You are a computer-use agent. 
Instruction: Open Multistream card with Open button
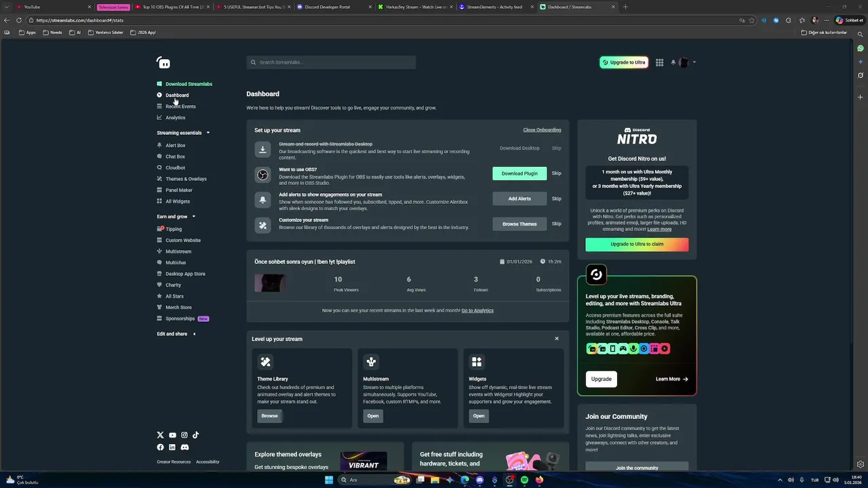[x=373, y=415]
